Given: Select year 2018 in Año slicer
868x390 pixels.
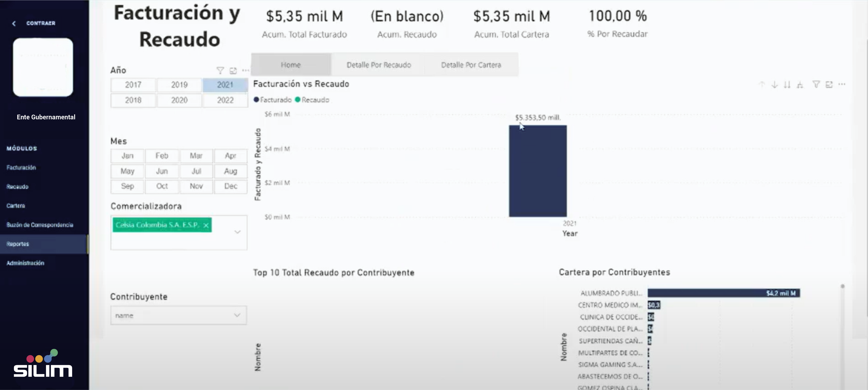Looking at the screenshot, I should point(133,100).
